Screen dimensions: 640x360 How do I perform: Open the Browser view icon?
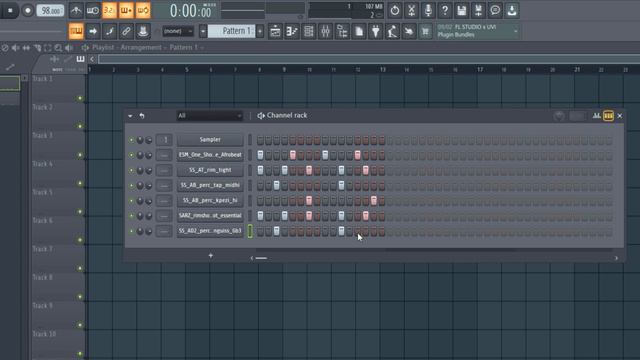tap(342, 31)
